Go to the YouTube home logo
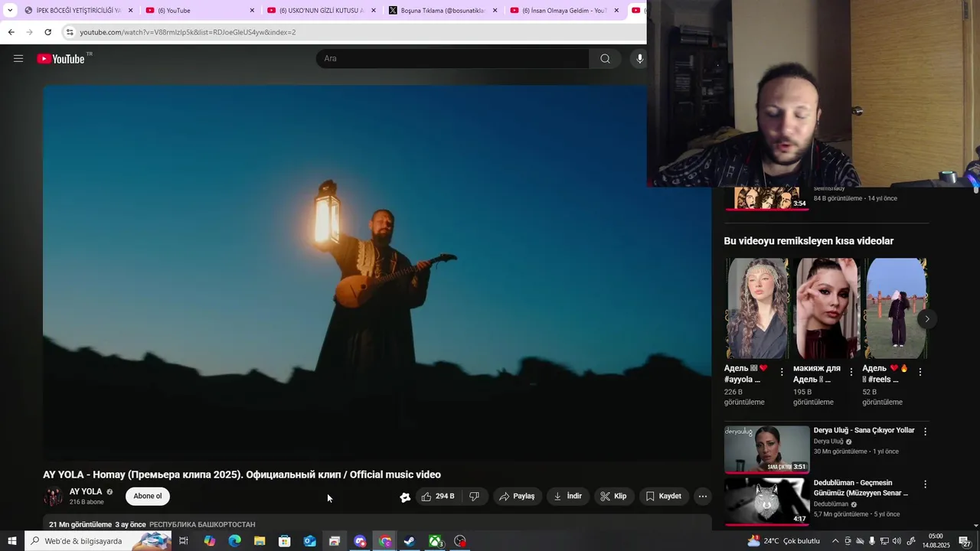Image resolution: width=980 pixels, height=551 pixels. tap(61, 59)
